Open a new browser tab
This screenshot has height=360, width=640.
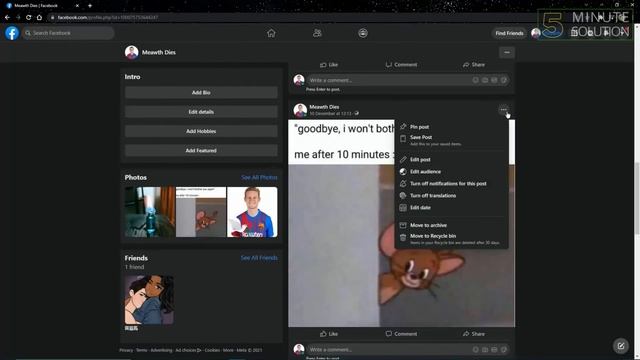point(90,6)
